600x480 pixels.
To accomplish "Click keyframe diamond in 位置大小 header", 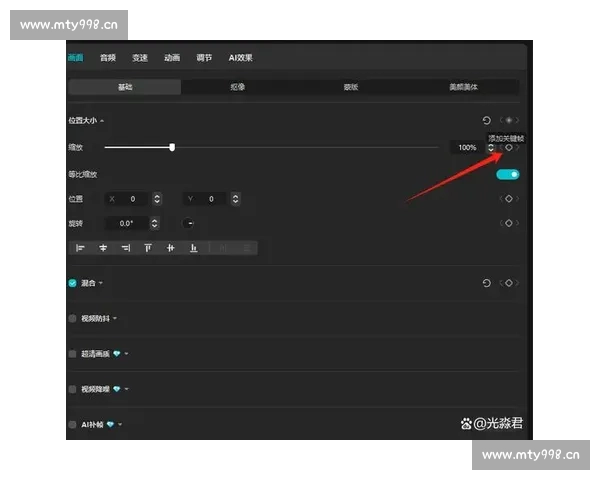I will [x=509, y=120].
